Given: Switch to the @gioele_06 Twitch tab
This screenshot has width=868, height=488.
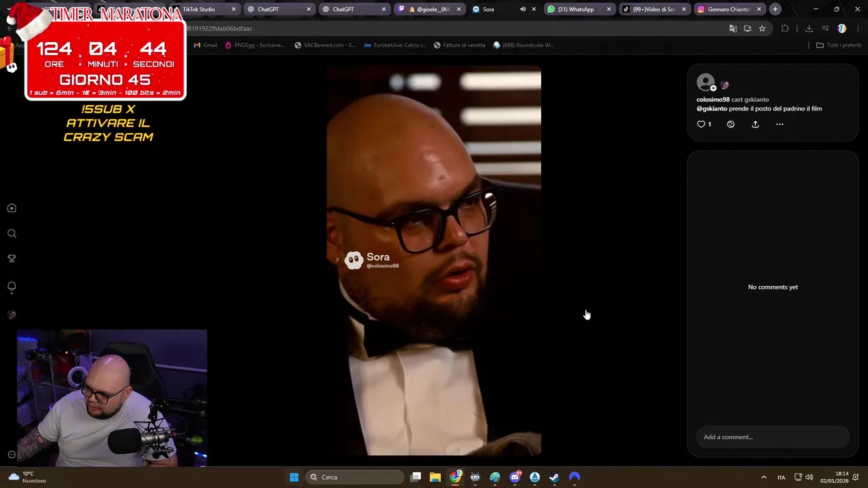Looking at the screenshot, I should click(429, 9).
